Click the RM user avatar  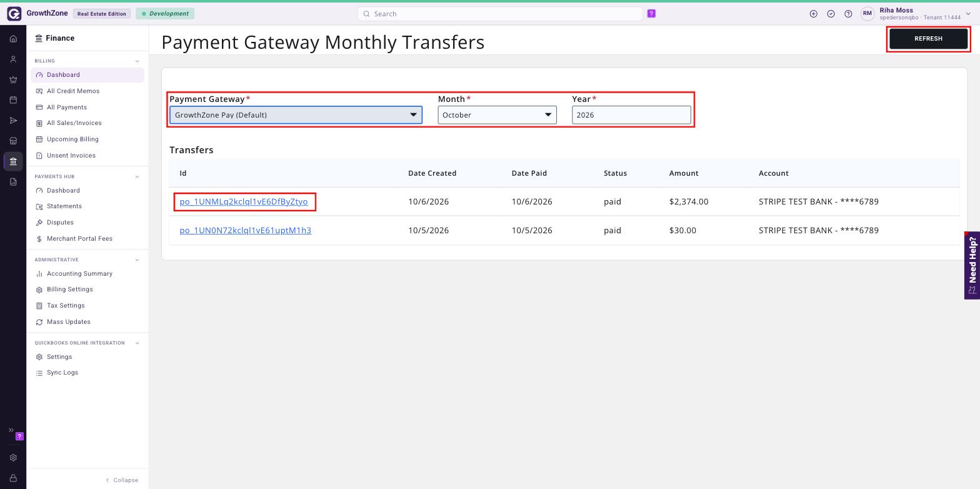867,14
